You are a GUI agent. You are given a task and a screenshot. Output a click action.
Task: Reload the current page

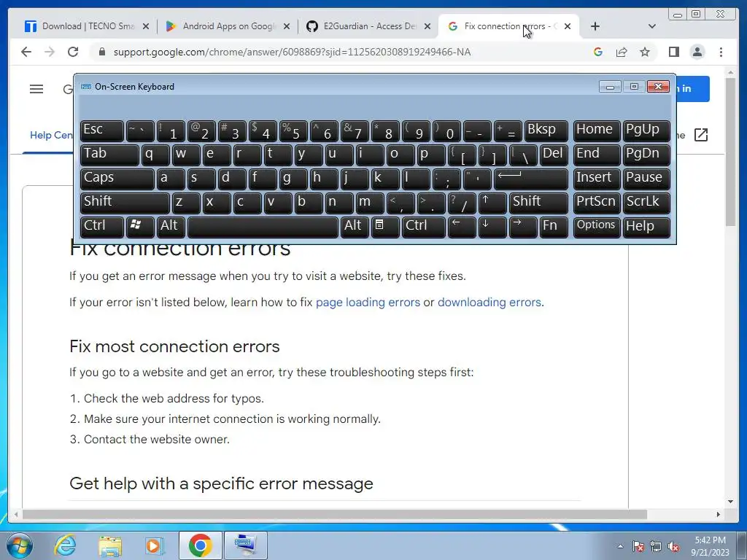[73, 52]
